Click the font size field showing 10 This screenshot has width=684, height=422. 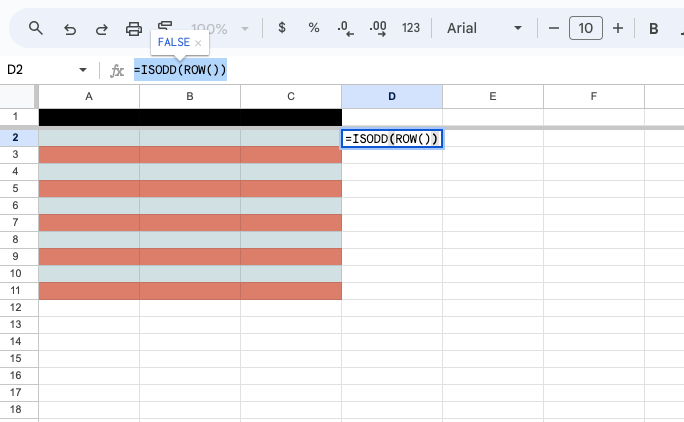tap(586, 28)
